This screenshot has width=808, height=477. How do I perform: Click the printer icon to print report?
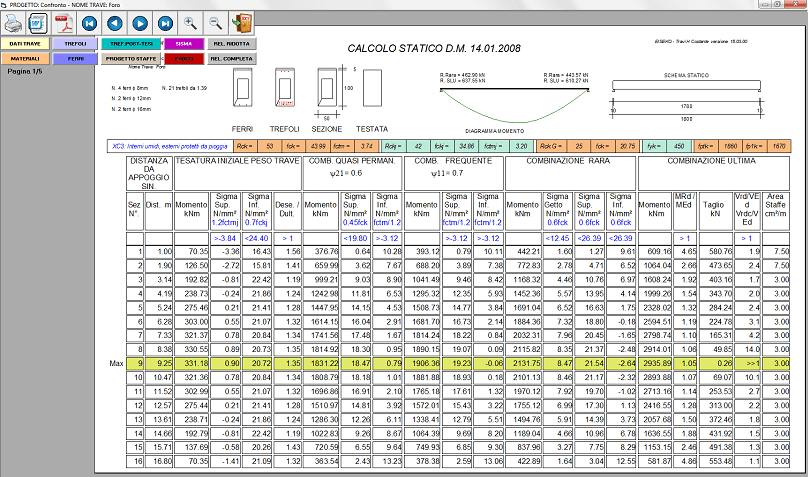pos(13,23)
